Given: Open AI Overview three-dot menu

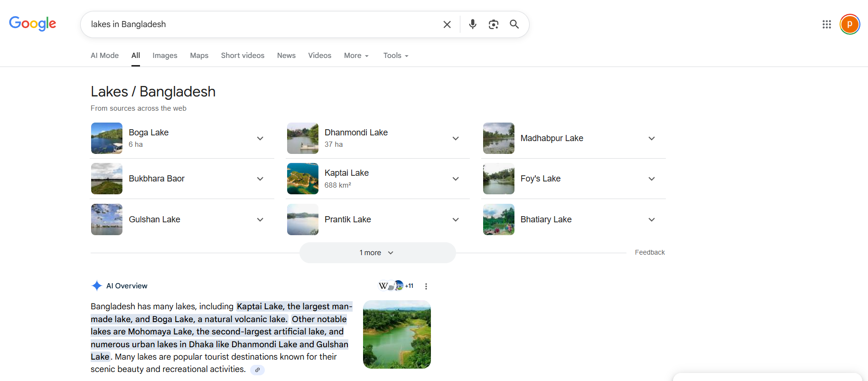Looking at the screenshot, I should (426, 286).
